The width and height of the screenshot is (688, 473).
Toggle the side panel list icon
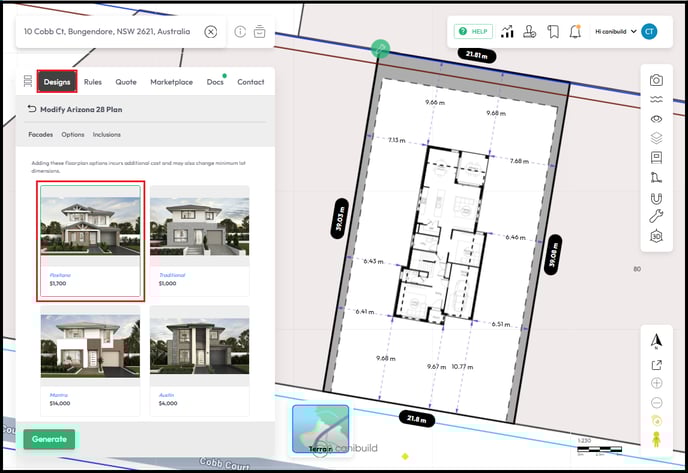click(28, 81)
